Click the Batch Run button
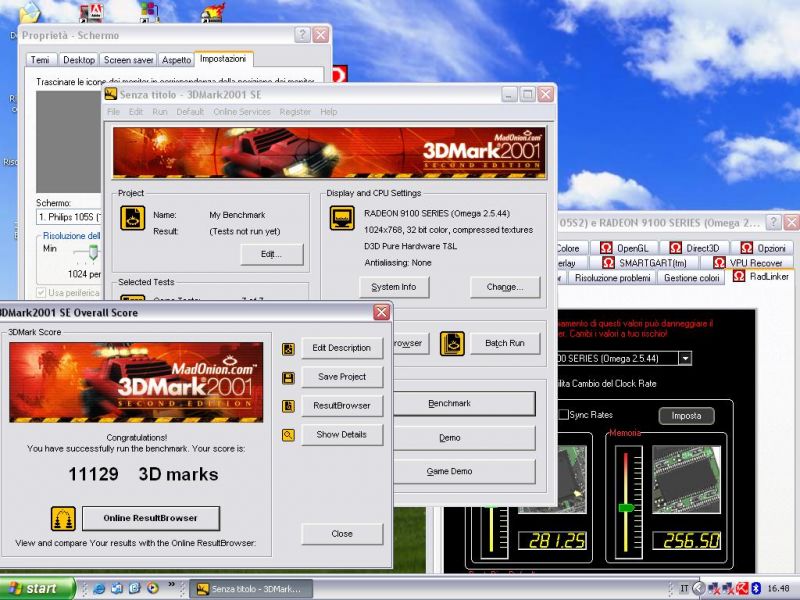Viewport: 800px width, 600px height. pyautogui.click(x=505, y=343)
